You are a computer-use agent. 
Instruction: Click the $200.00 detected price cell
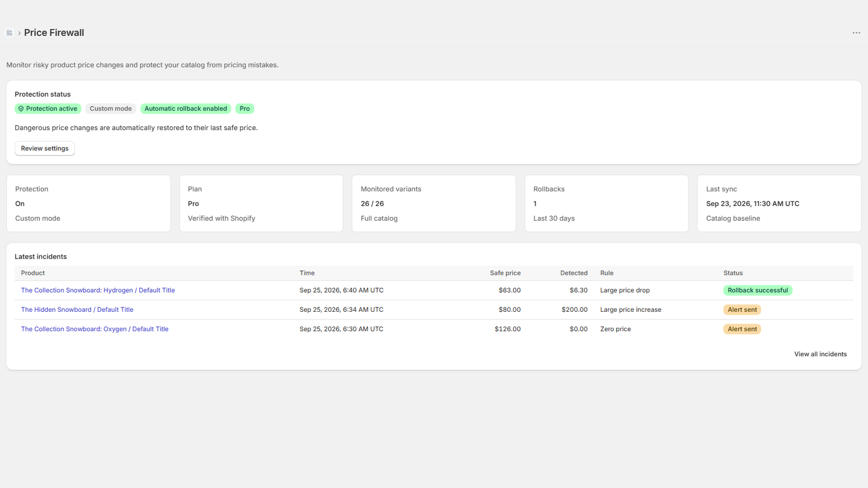click(x=575, y=310)
